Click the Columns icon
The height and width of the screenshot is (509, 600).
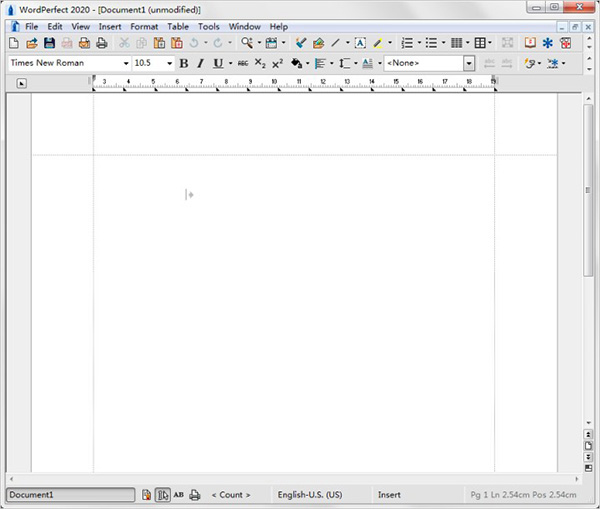(x=456, y=43)
